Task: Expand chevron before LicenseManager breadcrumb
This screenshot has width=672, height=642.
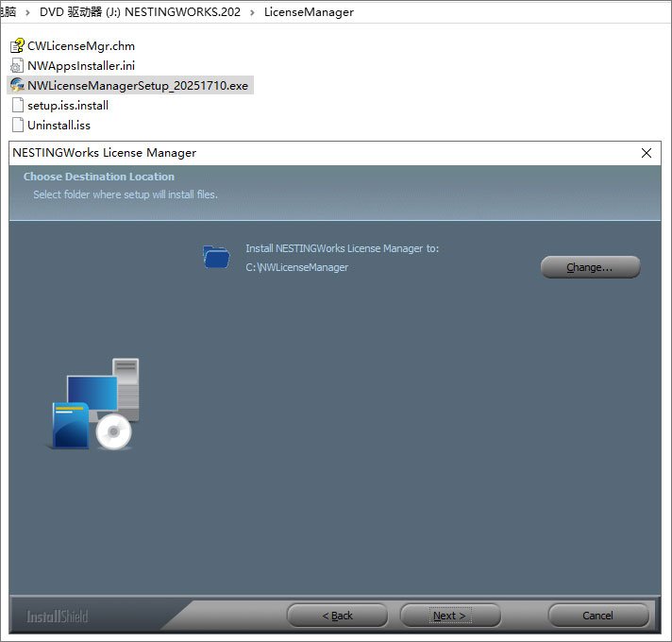Action: (x=252, y=12)
